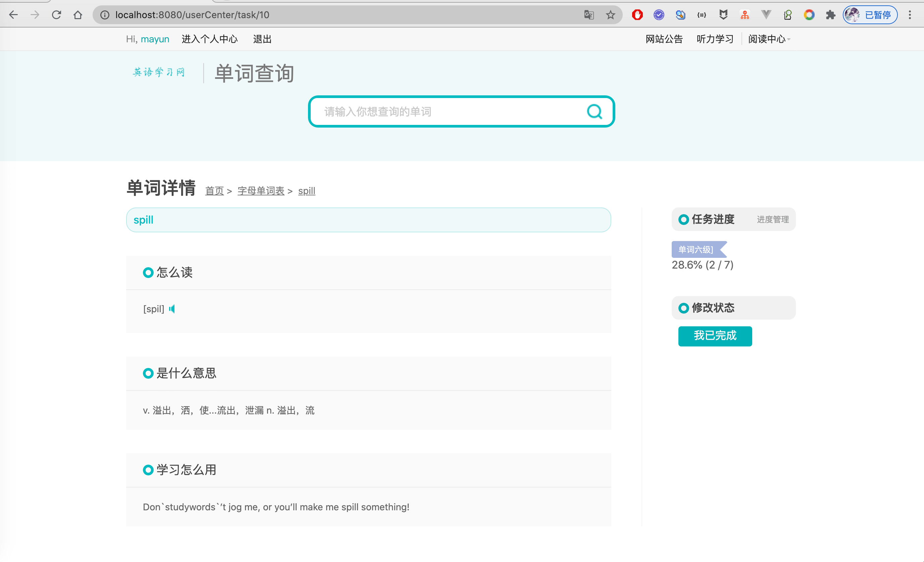Play the spill pronunciation audio
Image resolution: width=924 pixels, height=562 pixels.
(x=172, y=309)
